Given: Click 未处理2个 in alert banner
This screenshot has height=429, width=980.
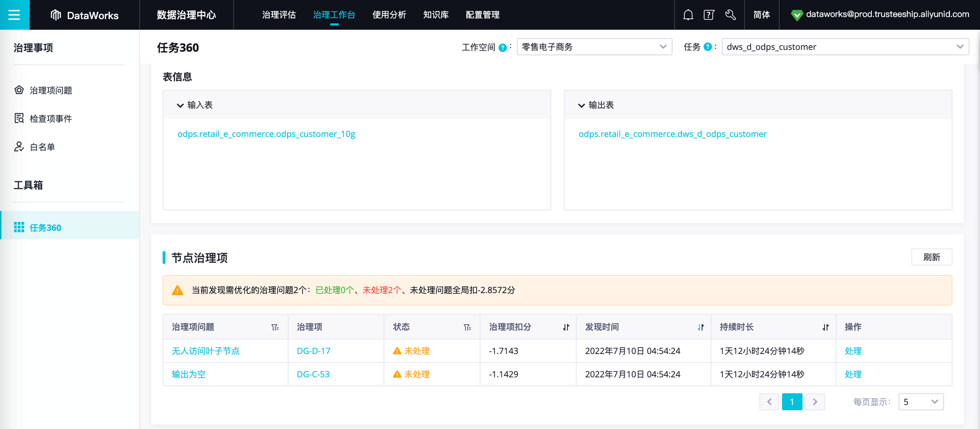Looking at the screenshot, I should point(382,290).
